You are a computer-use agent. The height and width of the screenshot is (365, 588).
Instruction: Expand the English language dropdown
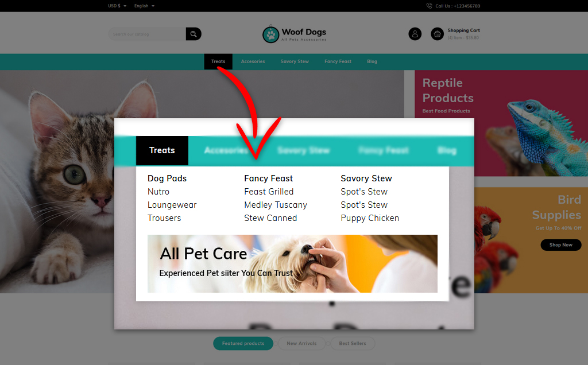click(x=144, y=6)
